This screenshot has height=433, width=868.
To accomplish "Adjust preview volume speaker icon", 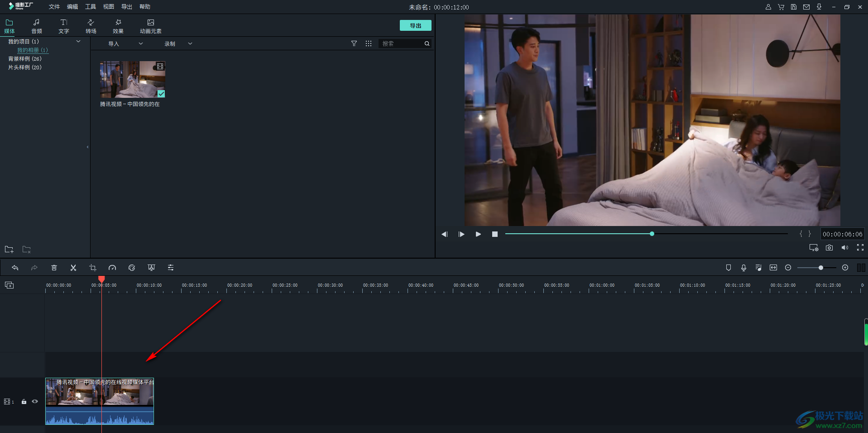I will point(845,248).
